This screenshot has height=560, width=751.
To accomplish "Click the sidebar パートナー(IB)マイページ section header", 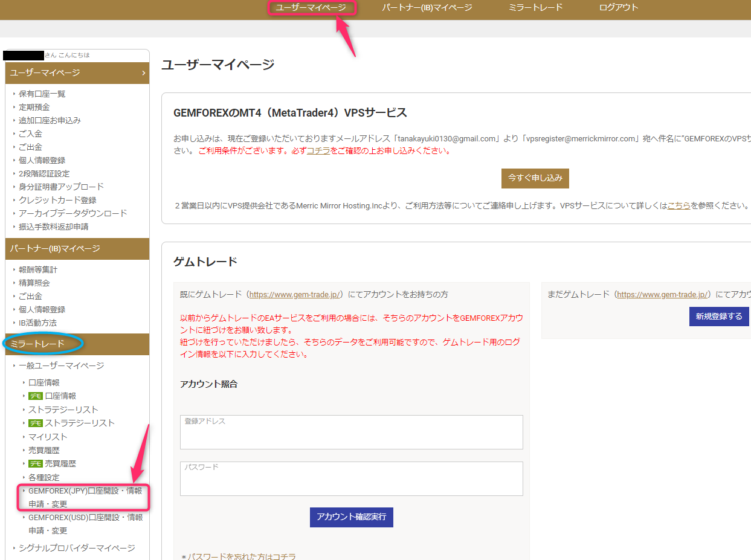I will [77, 249].
